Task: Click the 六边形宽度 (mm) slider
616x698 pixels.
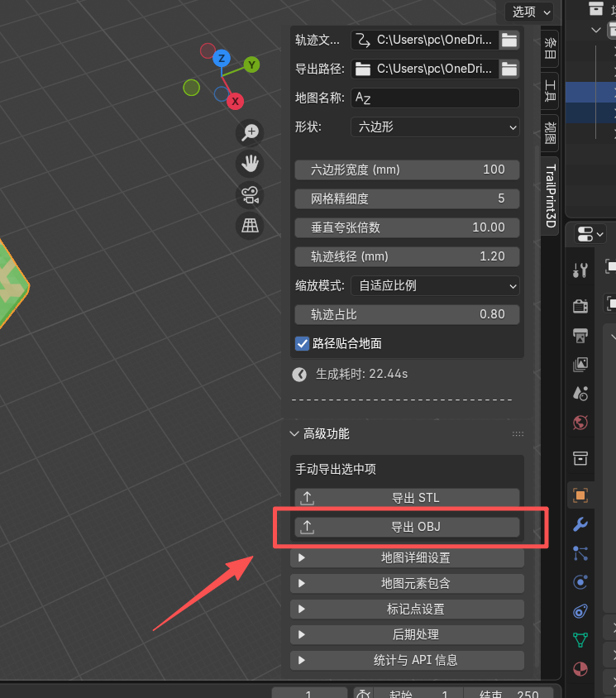Action: tap(407, 170)
